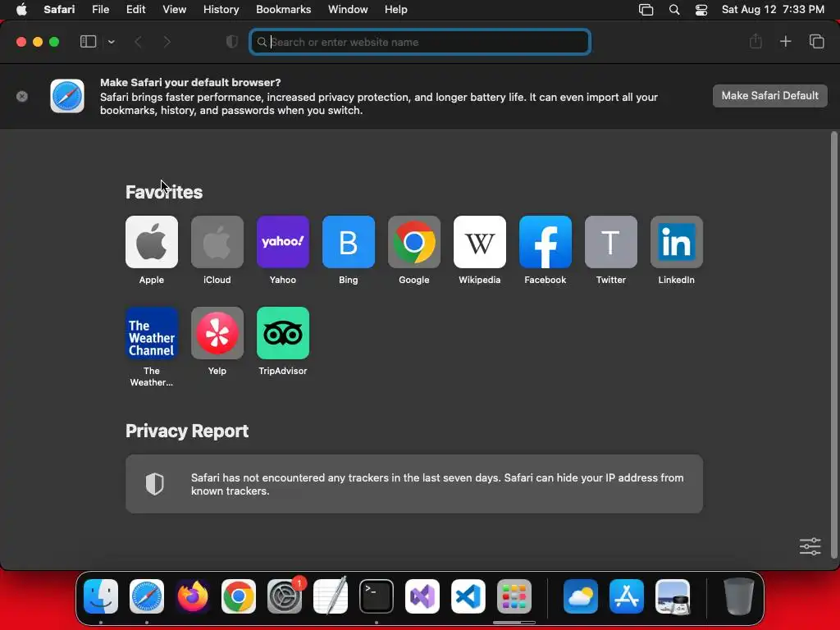Open The Weather Channel favorite tile
Image resolution: width=840 pixels, height=630 pixels.
coord(152,333)
